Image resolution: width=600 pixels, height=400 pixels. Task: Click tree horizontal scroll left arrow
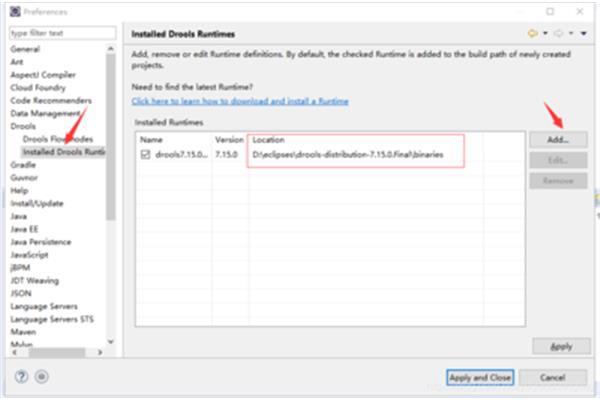coord(14,352)
